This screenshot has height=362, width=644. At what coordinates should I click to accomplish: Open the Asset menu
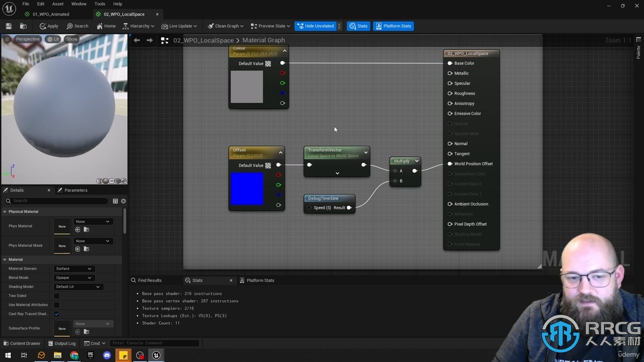pos(58,4)
